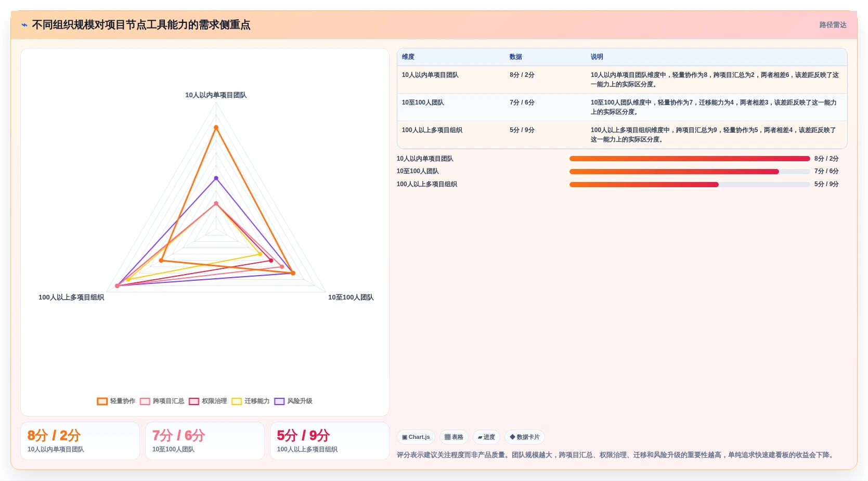Click the blue icon beside the dashboard title
This screenshot has width=868, height=481.
24,25
